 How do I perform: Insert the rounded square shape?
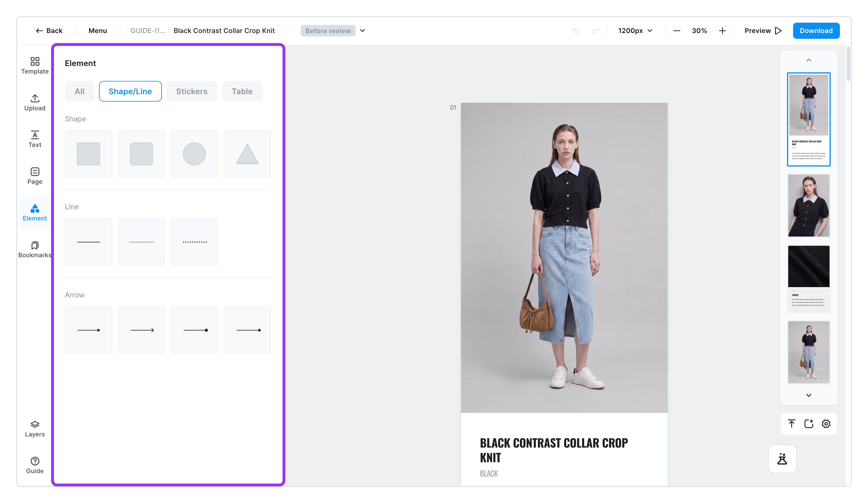coord(141,154)
